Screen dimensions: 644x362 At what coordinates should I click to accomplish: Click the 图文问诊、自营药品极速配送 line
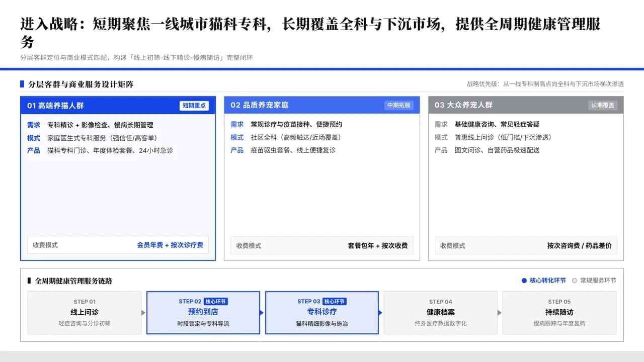click(x=497, y=150)
